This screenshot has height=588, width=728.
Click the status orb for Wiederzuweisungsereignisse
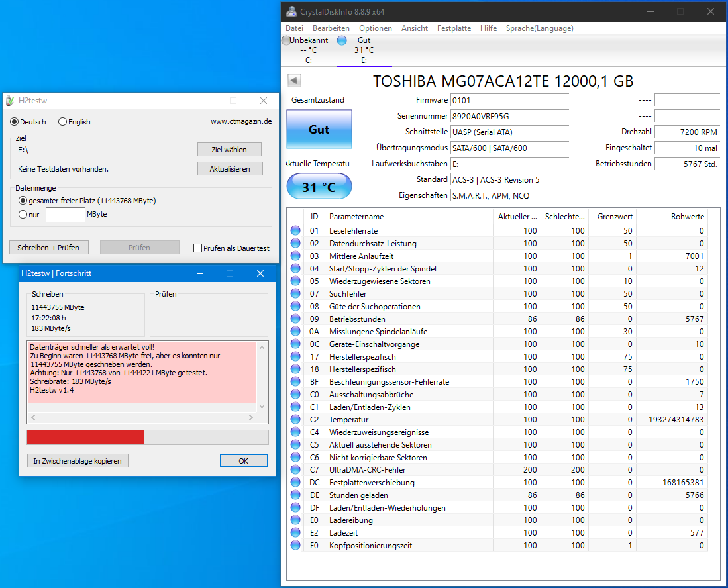tap(295, 432)
